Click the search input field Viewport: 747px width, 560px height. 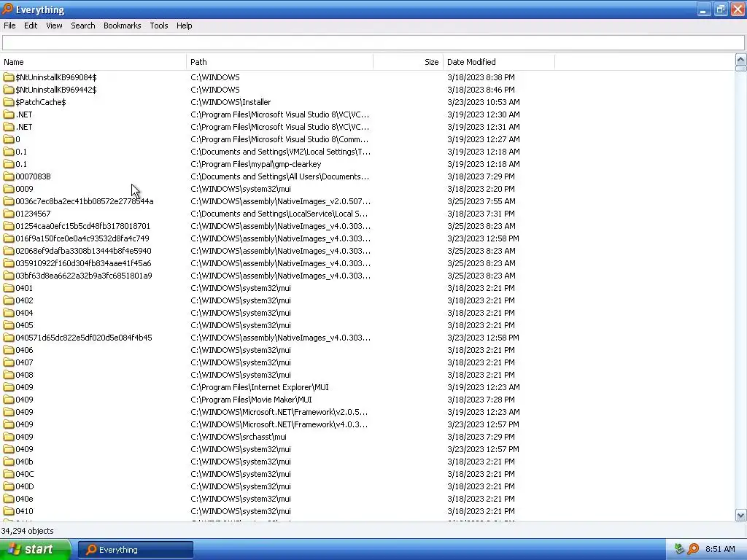point(373,43)
